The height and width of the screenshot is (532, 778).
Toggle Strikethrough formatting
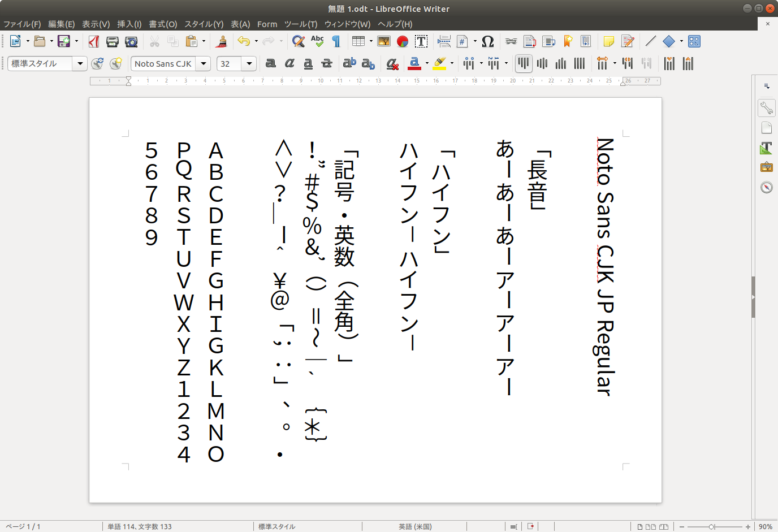click(327, 63)
